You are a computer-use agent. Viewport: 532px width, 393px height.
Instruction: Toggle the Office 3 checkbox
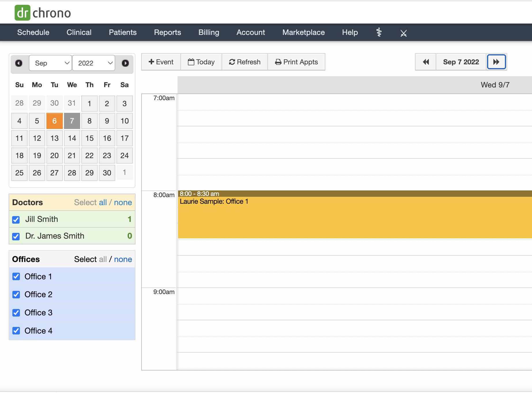coord(16,313)
